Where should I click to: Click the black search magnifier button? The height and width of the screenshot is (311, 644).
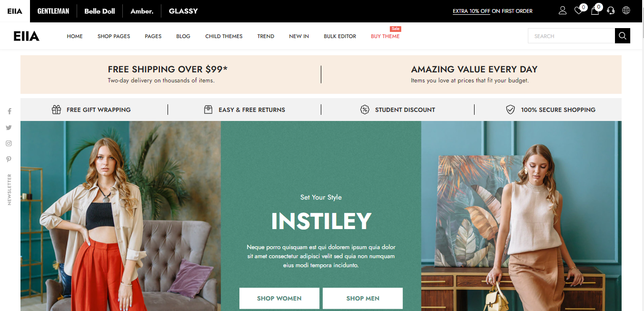pyautogui.click(x=623, y=36)
